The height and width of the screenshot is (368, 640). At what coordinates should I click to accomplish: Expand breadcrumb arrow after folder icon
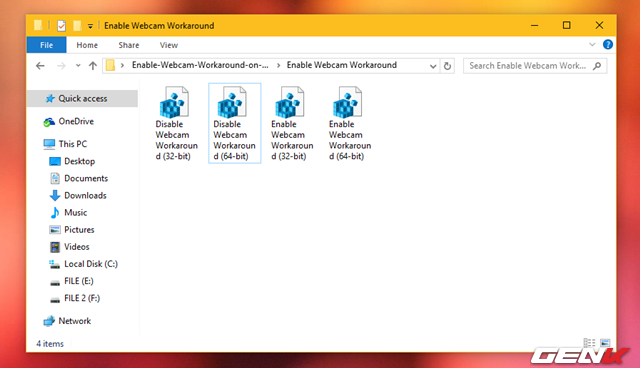(x=122, y=66)
